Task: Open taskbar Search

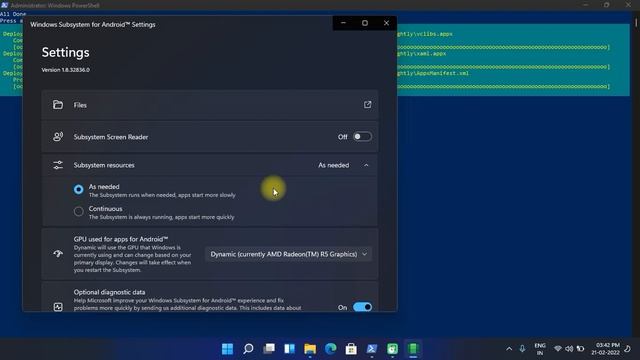Action: coord(248,349)
